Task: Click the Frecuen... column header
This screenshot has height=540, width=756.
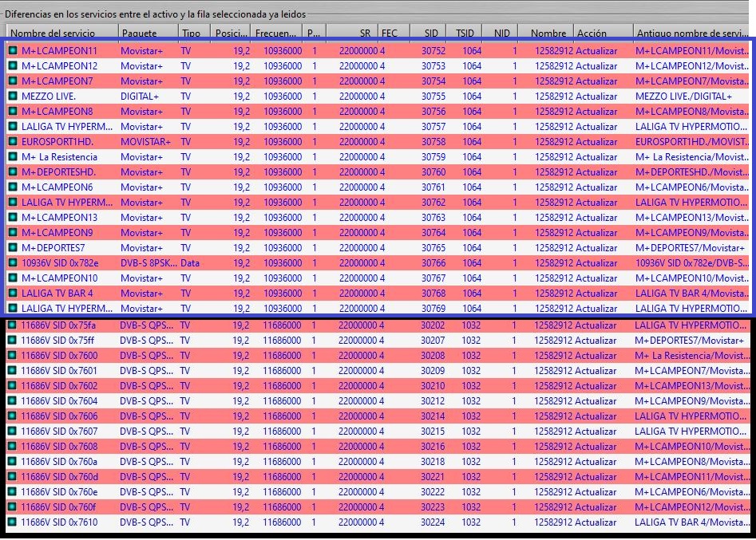Action: coord(277,33)
